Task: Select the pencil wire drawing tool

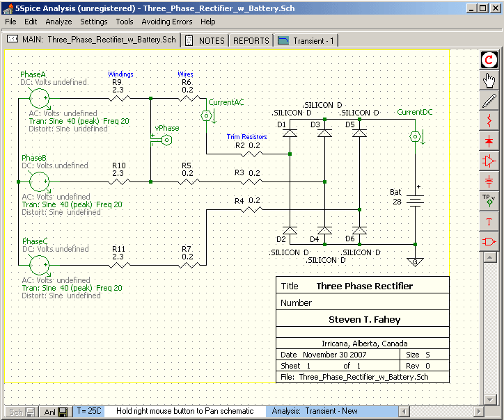Action: tap(490, 101)
